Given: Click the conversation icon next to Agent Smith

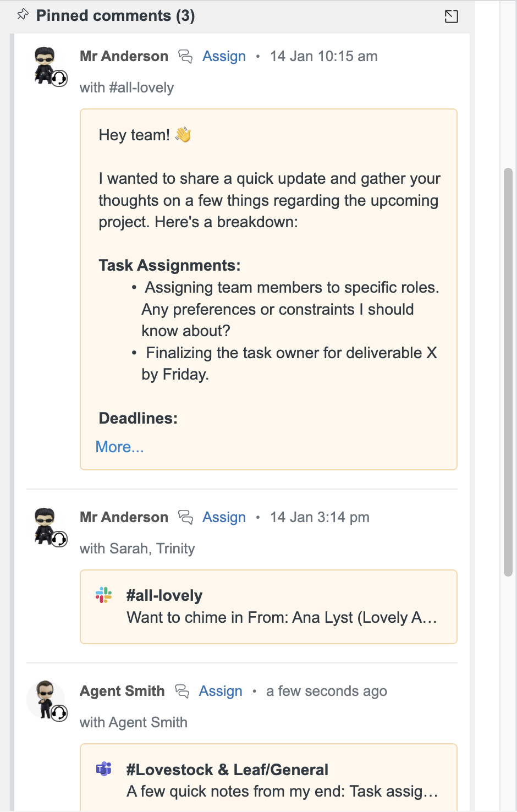Looking at the screenshot, I should (x=182, y=691).
